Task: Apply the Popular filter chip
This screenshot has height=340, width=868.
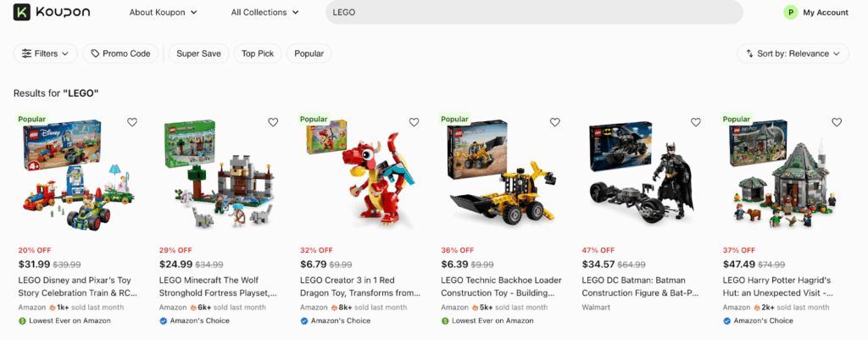Action: [309, 53]
